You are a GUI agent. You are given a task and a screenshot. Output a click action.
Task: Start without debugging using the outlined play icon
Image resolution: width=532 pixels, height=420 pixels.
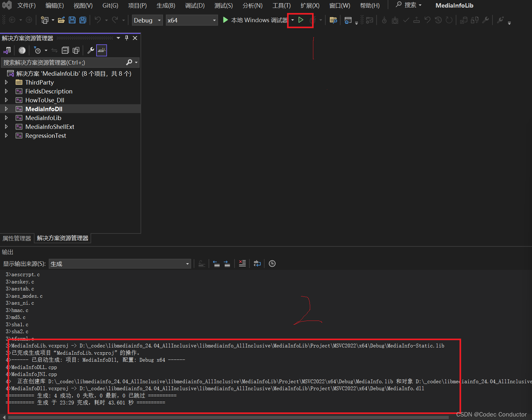(x=301, y=20)
